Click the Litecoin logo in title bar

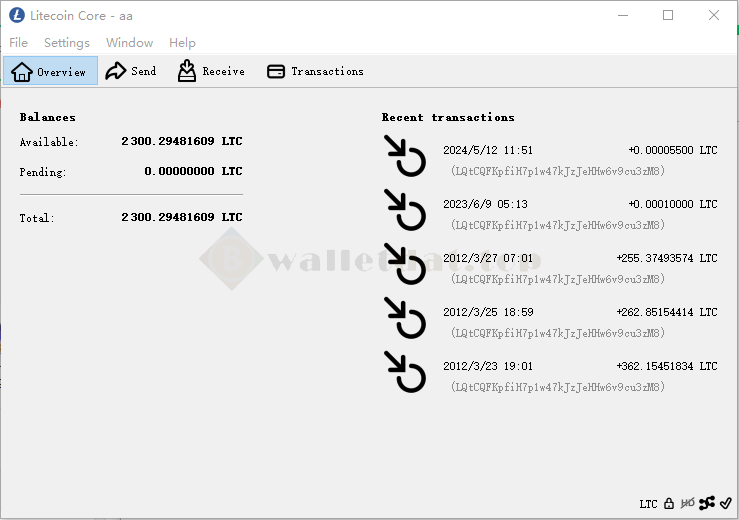click(x=17, y=15)
